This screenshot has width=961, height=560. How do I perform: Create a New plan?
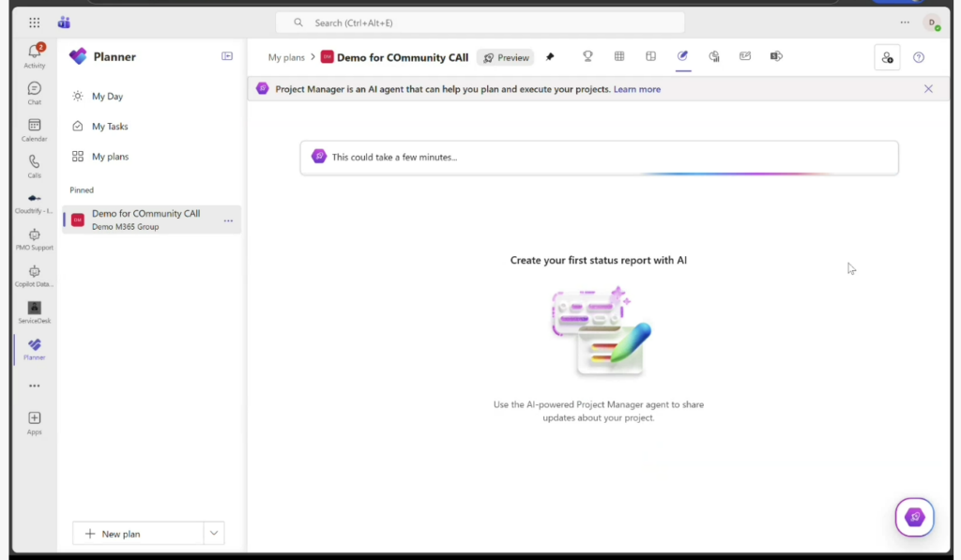tap(138, 534)
